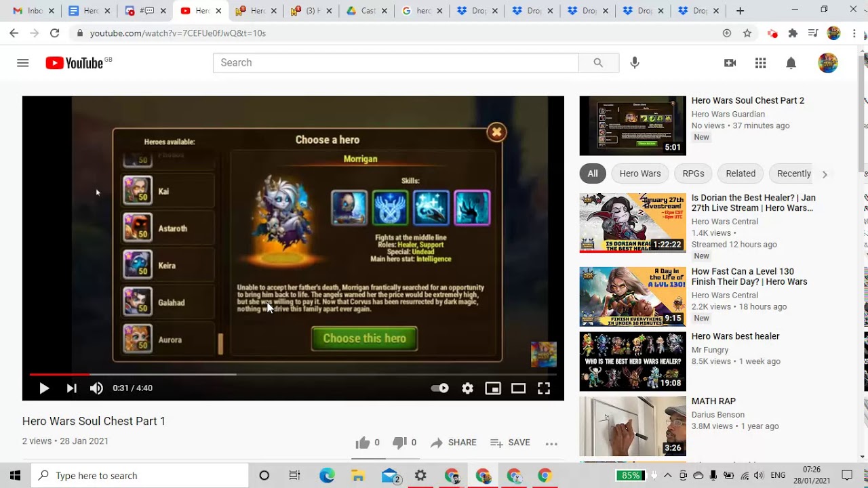Mute the video volume
868x488 pixels.
pyautogui.click(x=96, y=388)
